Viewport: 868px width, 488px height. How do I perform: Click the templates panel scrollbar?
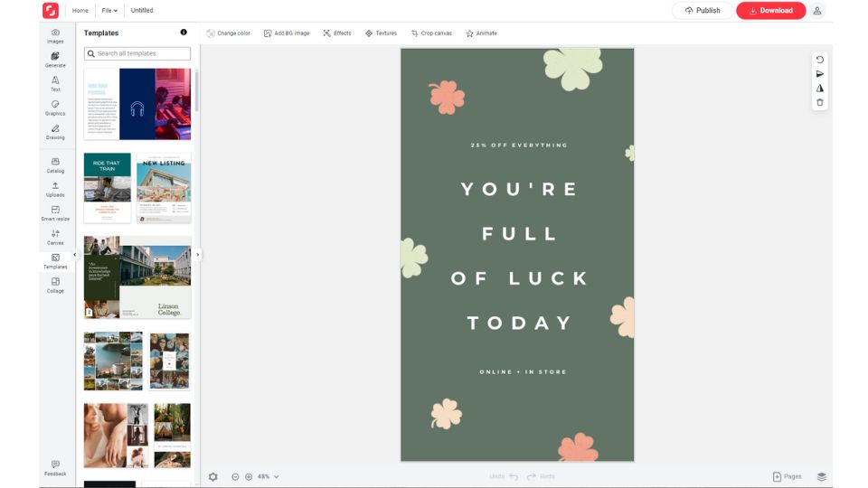(197, 91)
